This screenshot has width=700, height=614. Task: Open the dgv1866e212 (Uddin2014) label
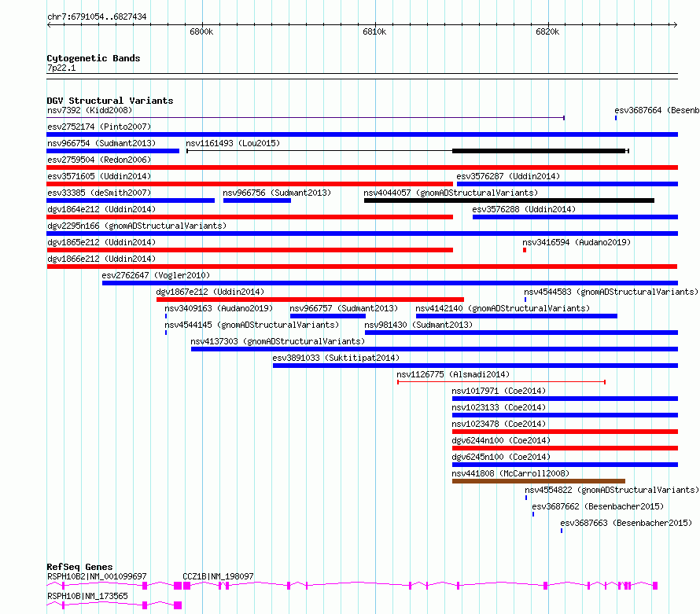[x=101, y=259]
